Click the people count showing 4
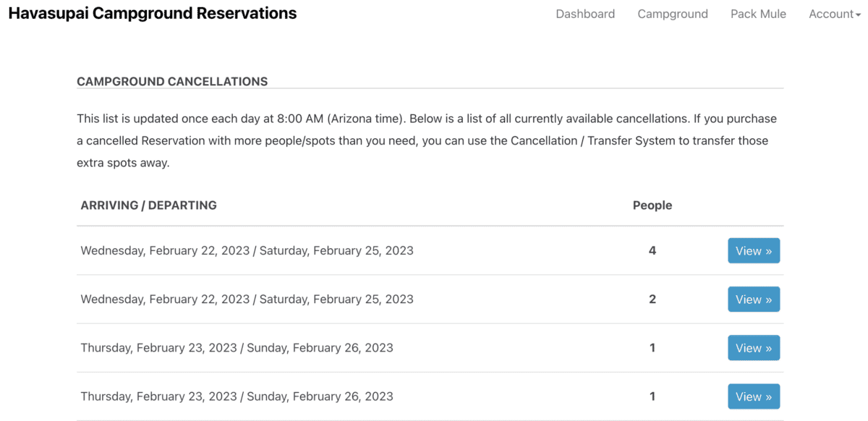Viewport: 868px width, 421px height. pyautogui.click(x=652, y=251)
